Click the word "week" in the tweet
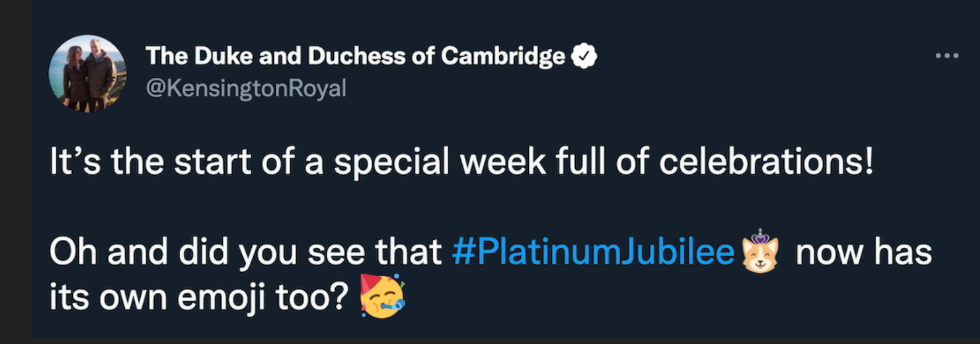The height and width of the screenshot is (344, 980). click(x=503, y=162)
